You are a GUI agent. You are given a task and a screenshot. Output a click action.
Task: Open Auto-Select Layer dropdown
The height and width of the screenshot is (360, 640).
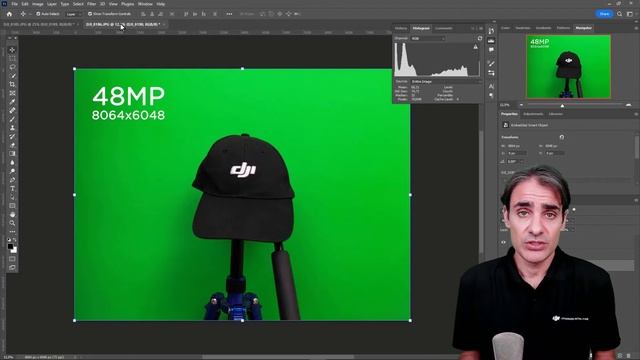click(73, 14)
